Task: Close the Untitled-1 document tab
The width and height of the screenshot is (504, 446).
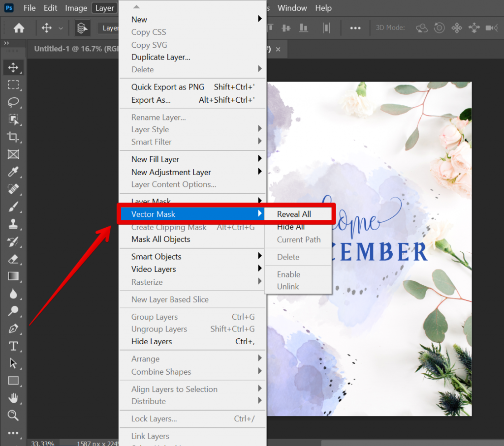Action: tap(278, 49)
